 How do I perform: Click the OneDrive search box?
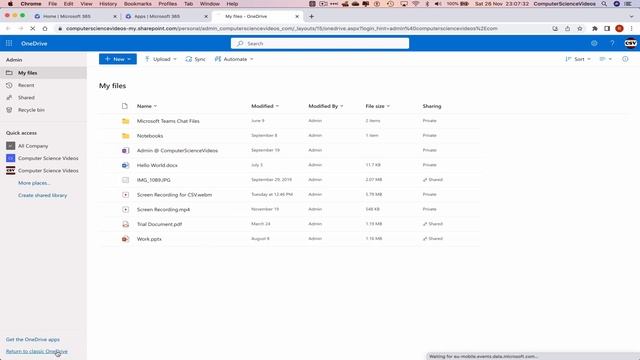(x=320, y=43)
